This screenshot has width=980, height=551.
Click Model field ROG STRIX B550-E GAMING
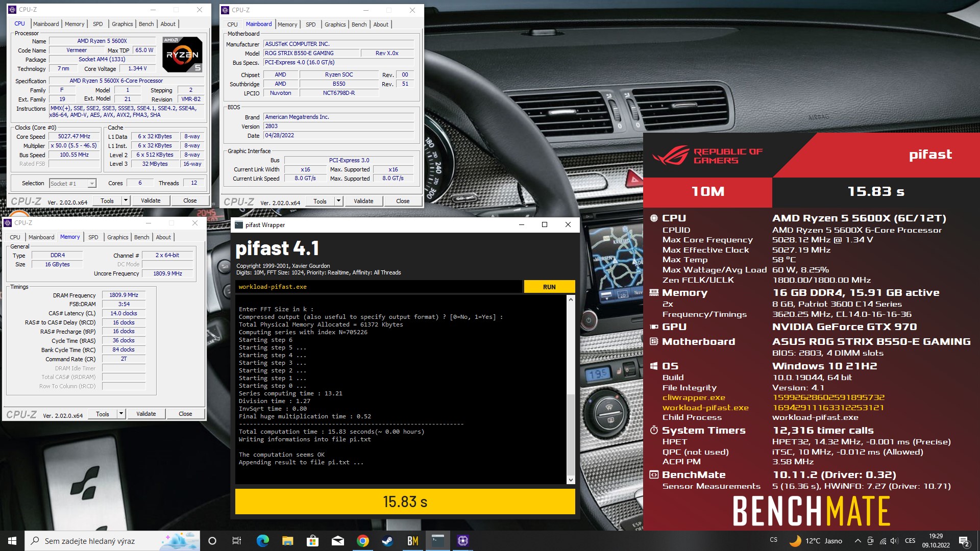point(311,53)
